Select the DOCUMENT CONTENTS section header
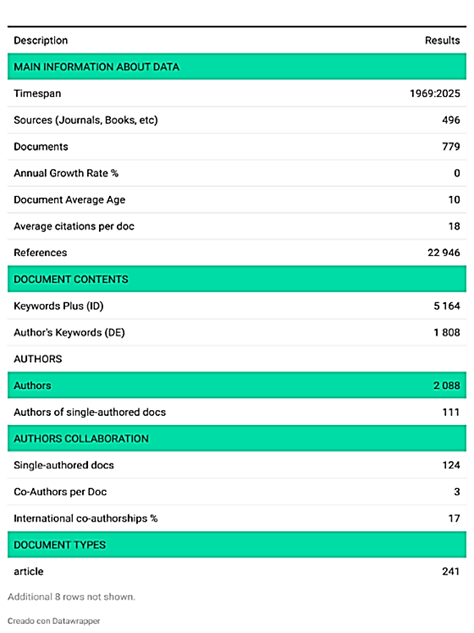Screen dimensions: 474x633 click(237, 279)
